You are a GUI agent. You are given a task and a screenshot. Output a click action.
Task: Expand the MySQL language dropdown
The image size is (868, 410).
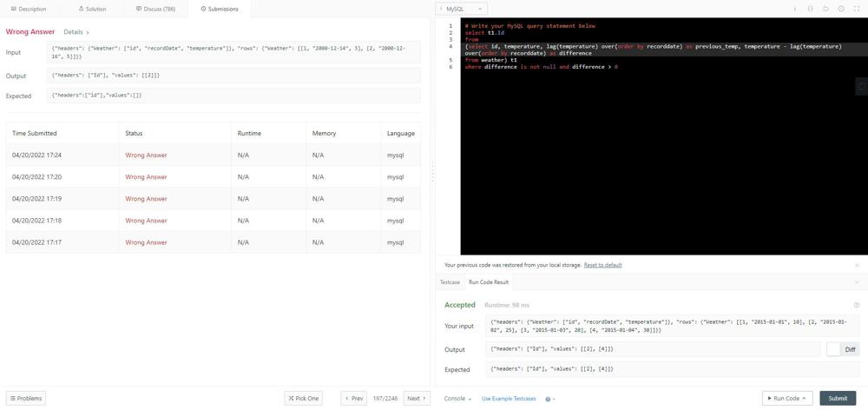coord(461,9)
